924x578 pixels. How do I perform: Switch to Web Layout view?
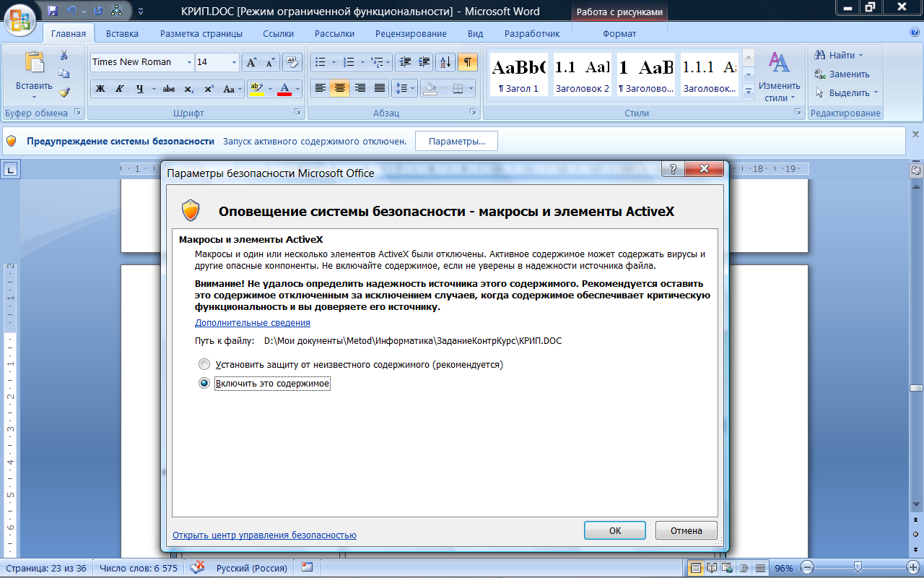728,568
